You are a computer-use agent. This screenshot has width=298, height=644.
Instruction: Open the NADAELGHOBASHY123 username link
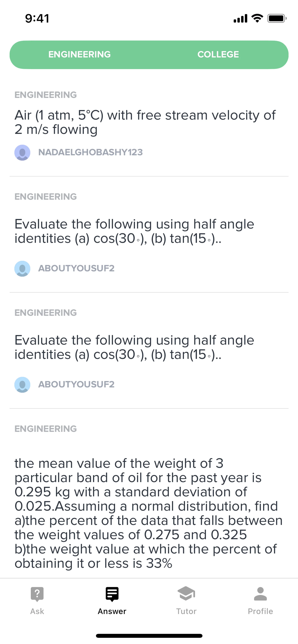pyautogui.click(x=90, y=152)
